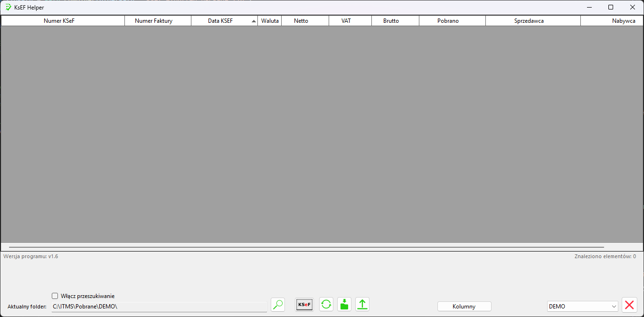Click the horizontal scrollbar under the table
The image size is (644, 317).
(306, 247)
